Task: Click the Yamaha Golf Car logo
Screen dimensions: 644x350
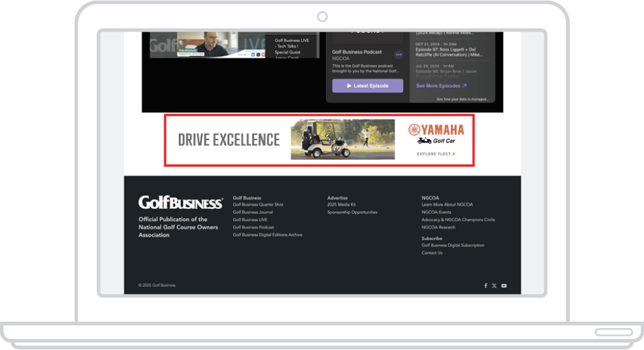Action: point(436,133)
